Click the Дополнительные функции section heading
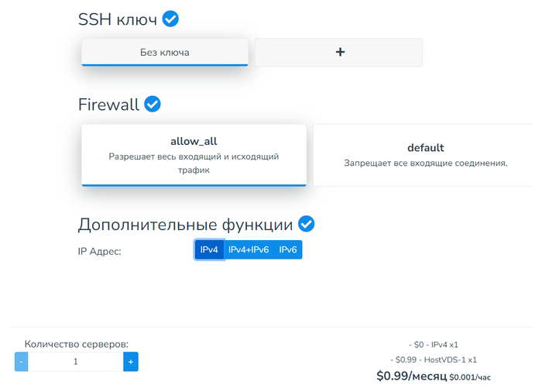The height and width of the screenshot is (392, 542). click(185, 225)
